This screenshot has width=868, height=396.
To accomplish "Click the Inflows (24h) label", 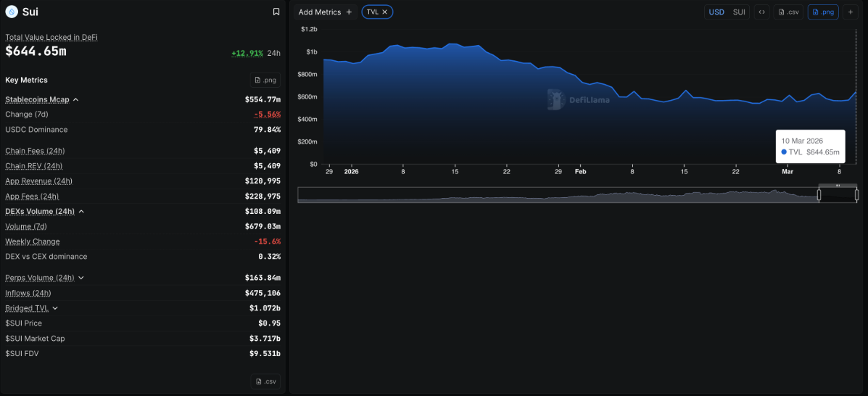I will [28, 293].
